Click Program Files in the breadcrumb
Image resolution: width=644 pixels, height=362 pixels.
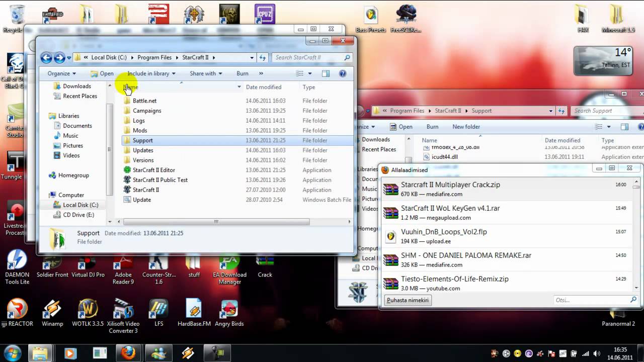pos(154,58)
